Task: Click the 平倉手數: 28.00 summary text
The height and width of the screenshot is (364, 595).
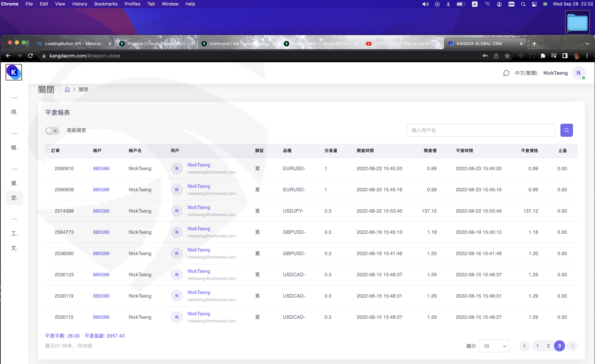Action: [x=62, y=336]
